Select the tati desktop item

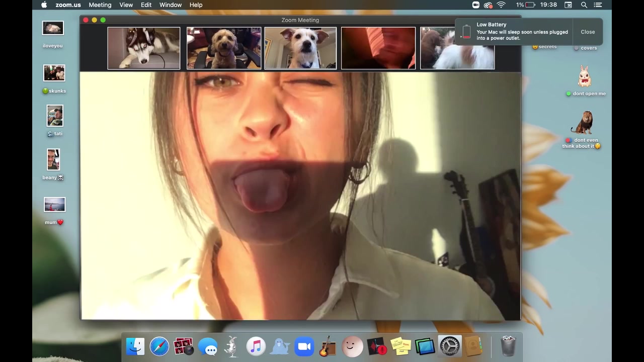coord(55,121)
